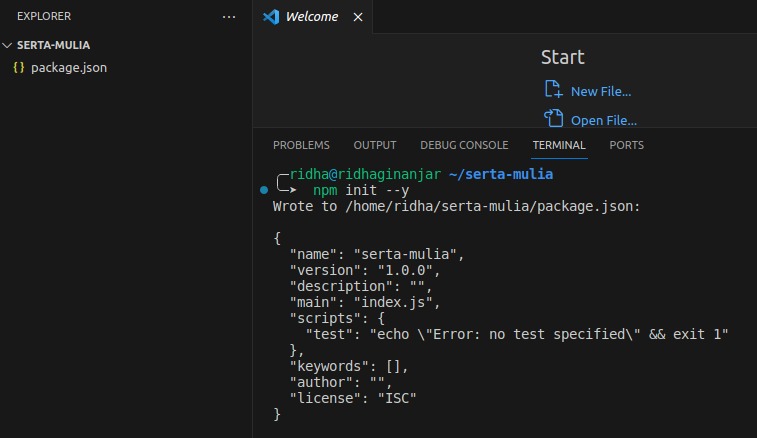Screen dimensions: 757x438
Task: Click the "keywords": [] line
Action: click(349, 367)
